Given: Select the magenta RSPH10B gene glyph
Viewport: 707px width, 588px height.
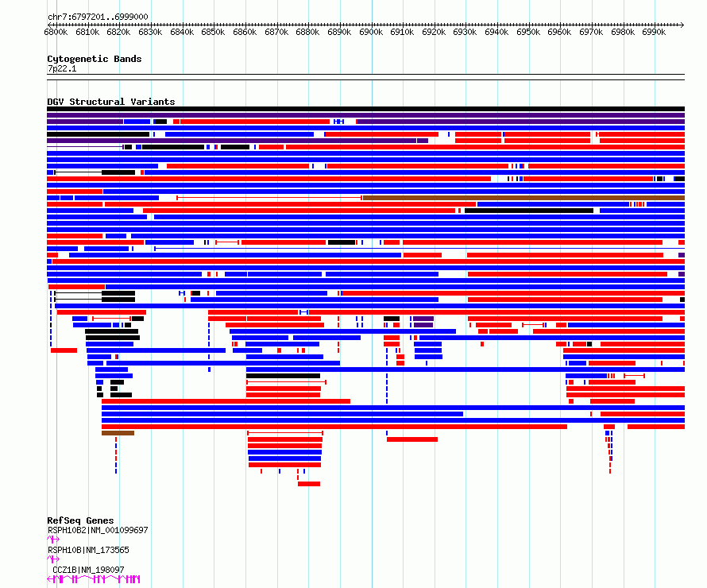Looking at the screenshot, I should 53,559.
